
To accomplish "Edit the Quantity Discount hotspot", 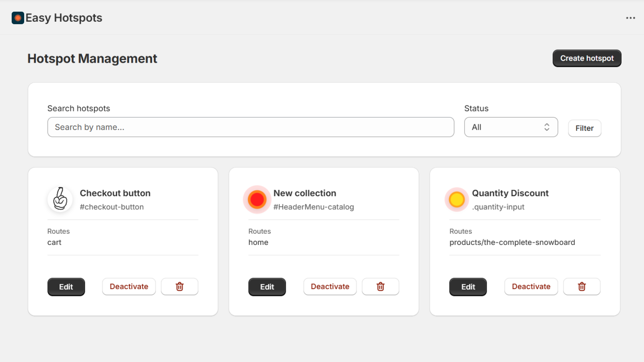I will pos(468,287).
